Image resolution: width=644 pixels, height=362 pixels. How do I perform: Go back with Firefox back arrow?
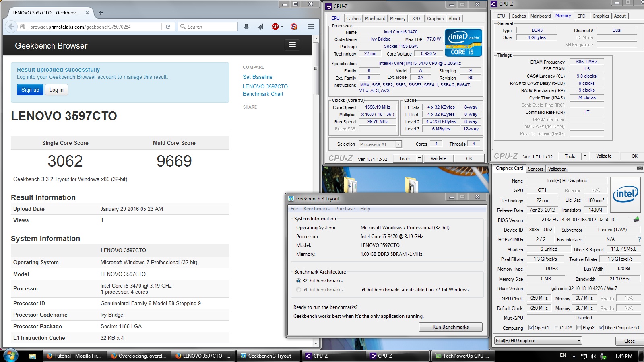11,27
